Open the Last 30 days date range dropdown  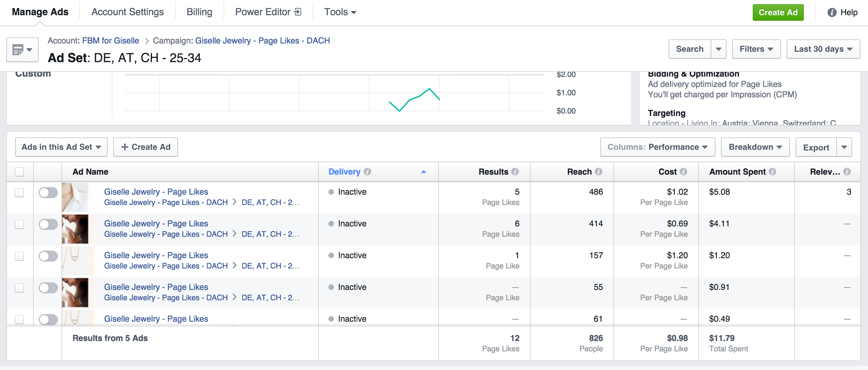click(x=823, y=49)
